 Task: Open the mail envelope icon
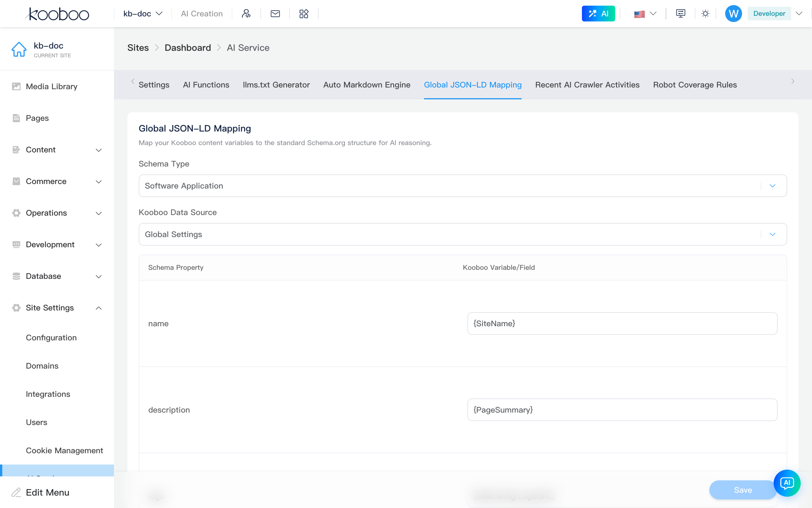pyautogui.click(x=275, y=14)
